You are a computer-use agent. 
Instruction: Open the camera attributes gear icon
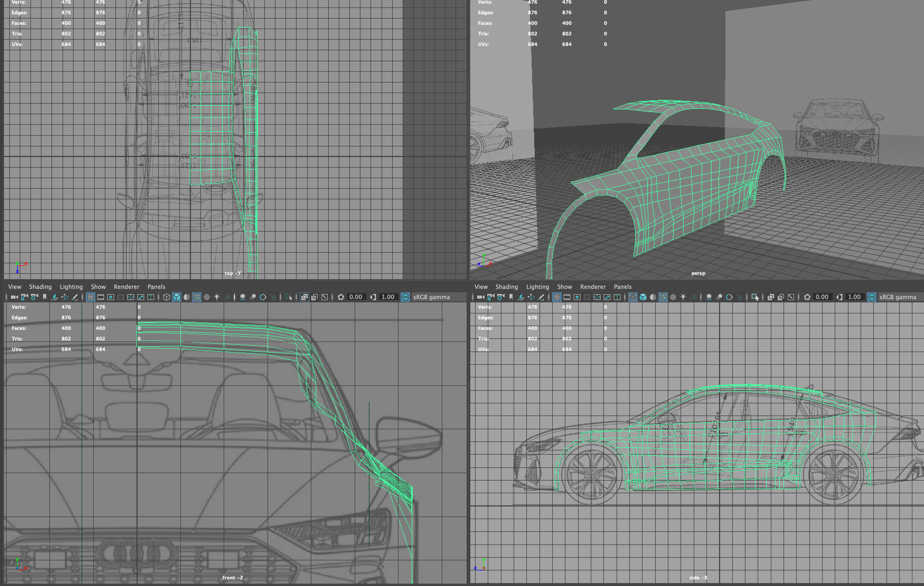coord(34,297)
